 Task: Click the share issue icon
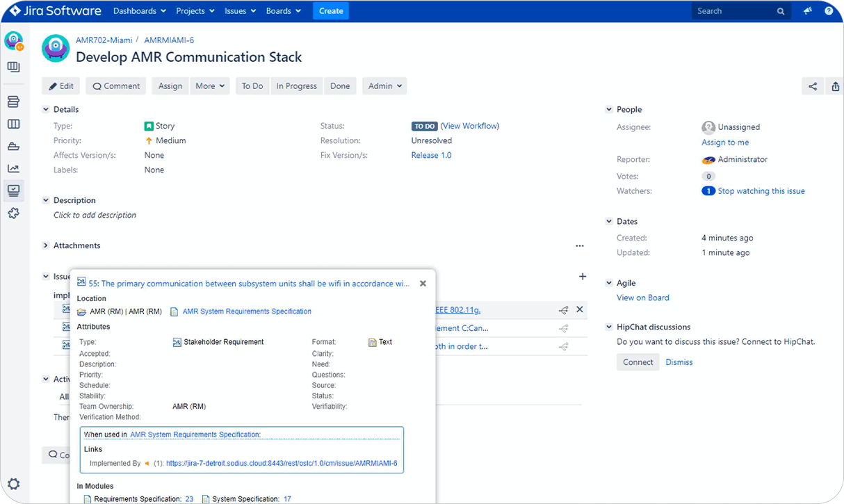813,86
